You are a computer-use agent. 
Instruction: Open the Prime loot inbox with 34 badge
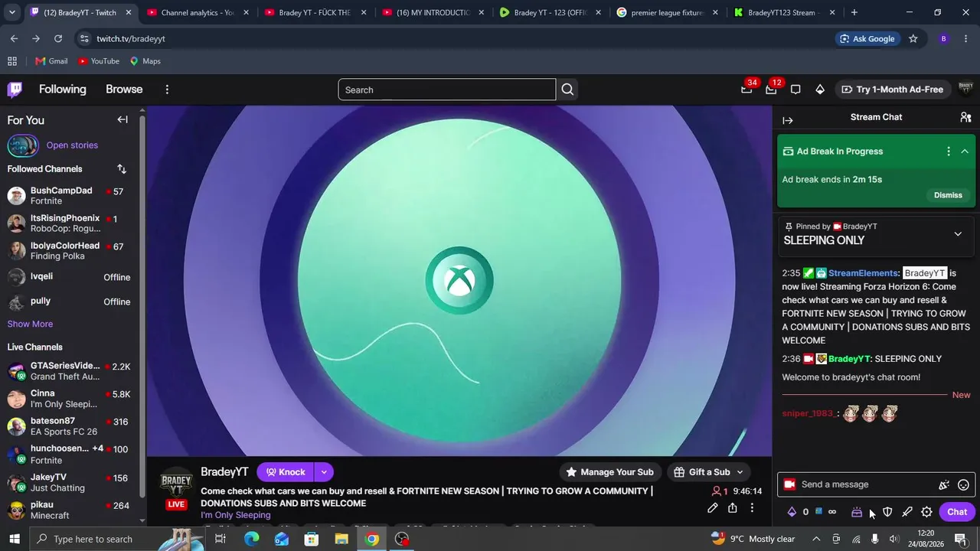pyautogui.click(x=746, y=90)
